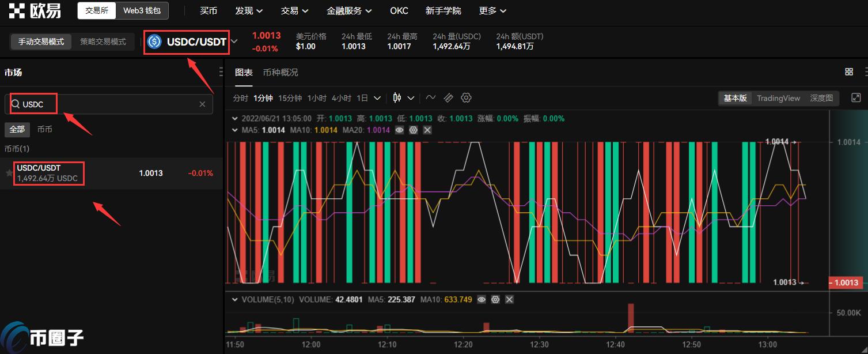This screenshot has width=868, height=354.
Task: Expand the 金融服务 menu
Action: pyautogui.click(x=349, y=11)
